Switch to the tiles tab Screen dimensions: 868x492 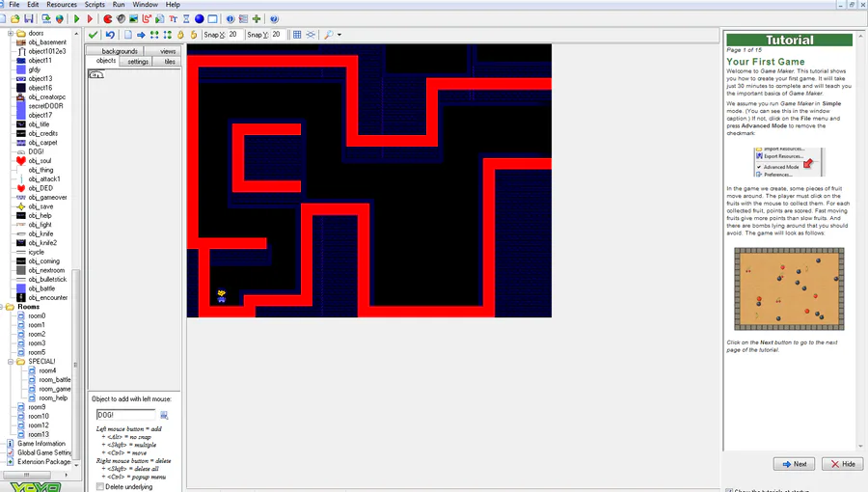click(170, 62)
